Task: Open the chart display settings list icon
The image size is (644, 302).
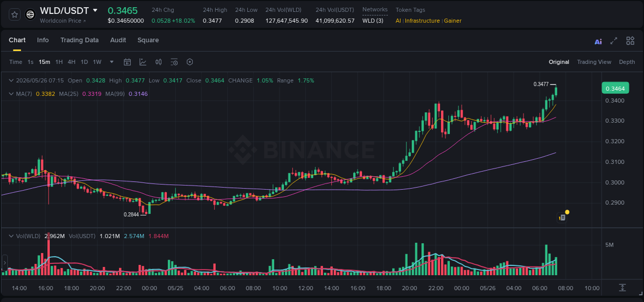Action: point(174,62)
